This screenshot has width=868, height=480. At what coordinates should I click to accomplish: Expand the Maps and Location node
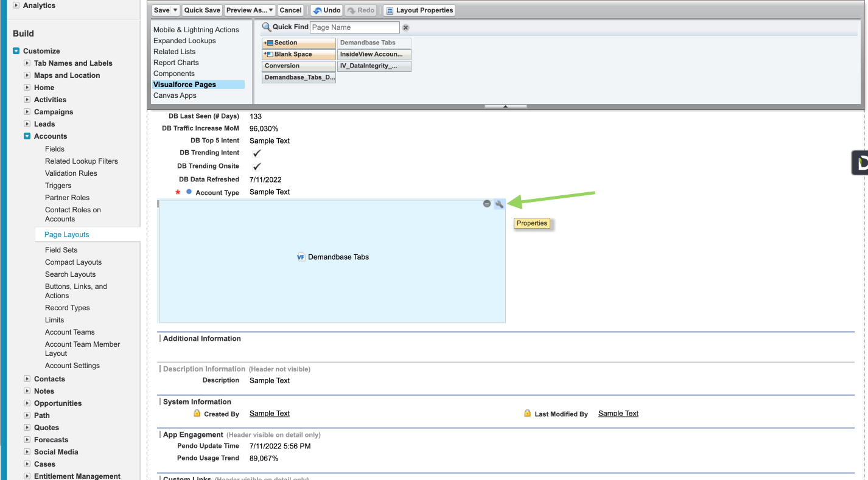27,75
